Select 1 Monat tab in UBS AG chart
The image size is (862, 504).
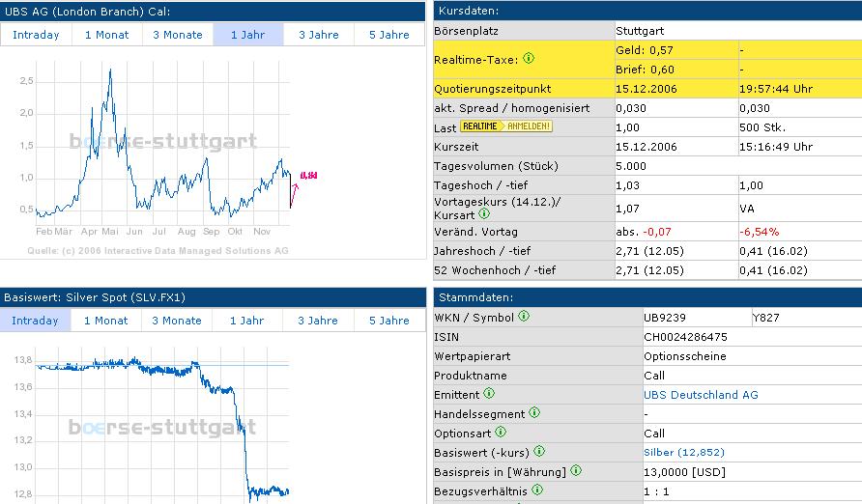point(106,35)
